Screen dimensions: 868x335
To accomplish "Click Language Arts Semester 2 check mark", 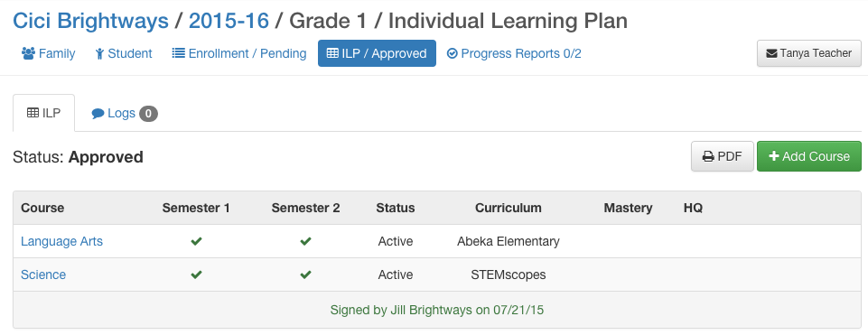I will point(305,241).
